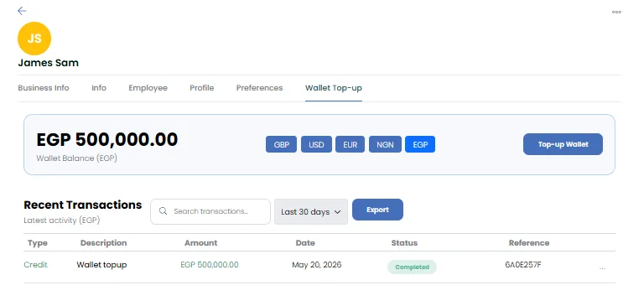Viewport: 644px width, 306px height.
Task: Click the Reference column header
Action: tap(529, 243)
